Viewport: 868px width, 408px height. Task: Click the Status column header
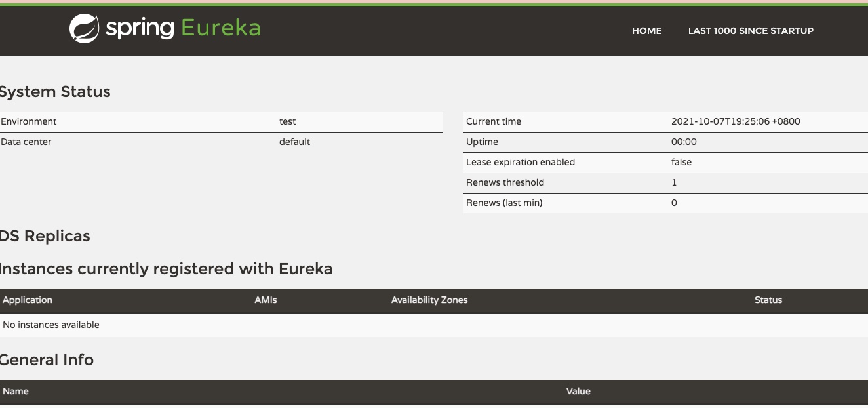click(x=768, y=300)
